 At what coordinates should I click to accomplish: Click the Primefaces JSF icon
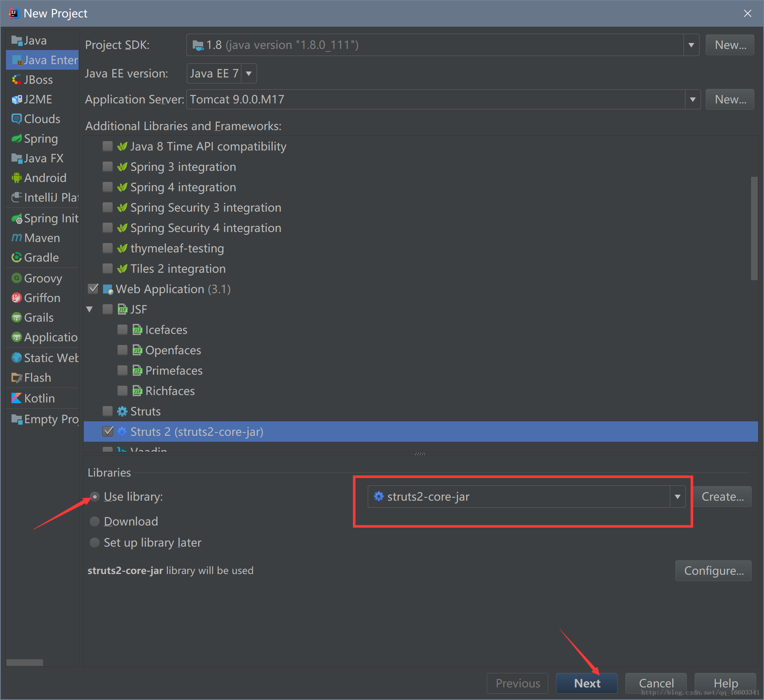137,371
